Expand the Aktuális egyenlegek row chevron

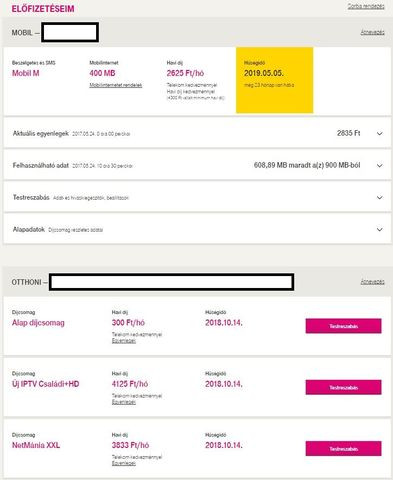[x=379, y=134]
